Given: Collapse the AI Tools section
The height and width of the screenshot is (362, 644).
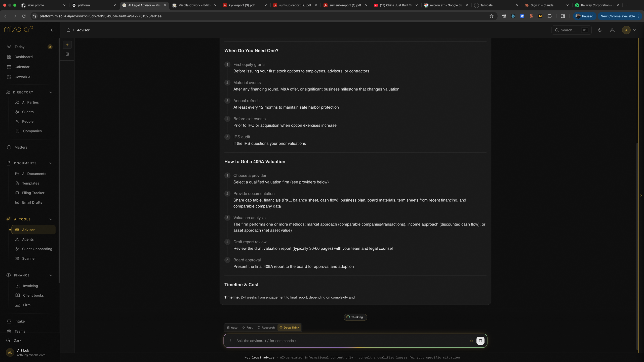Looking at the screenshot, I should pos(51,219).
